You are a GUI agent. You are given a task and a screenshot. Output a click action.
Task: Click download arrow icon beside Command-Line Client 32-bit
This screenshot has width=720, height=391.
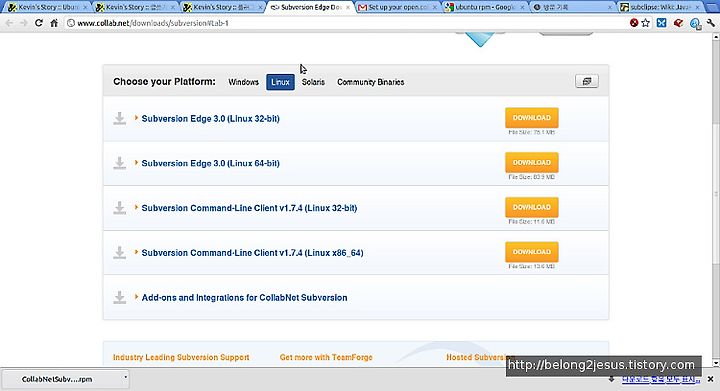coord(119,208)
